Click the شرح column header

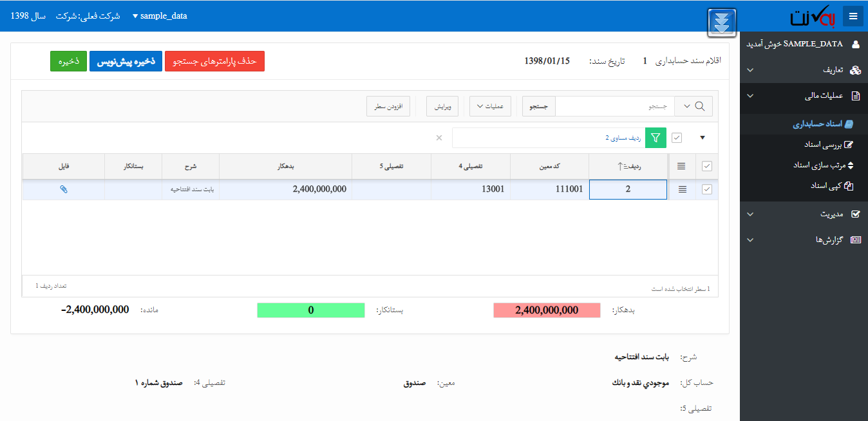(x=191, y=166)
